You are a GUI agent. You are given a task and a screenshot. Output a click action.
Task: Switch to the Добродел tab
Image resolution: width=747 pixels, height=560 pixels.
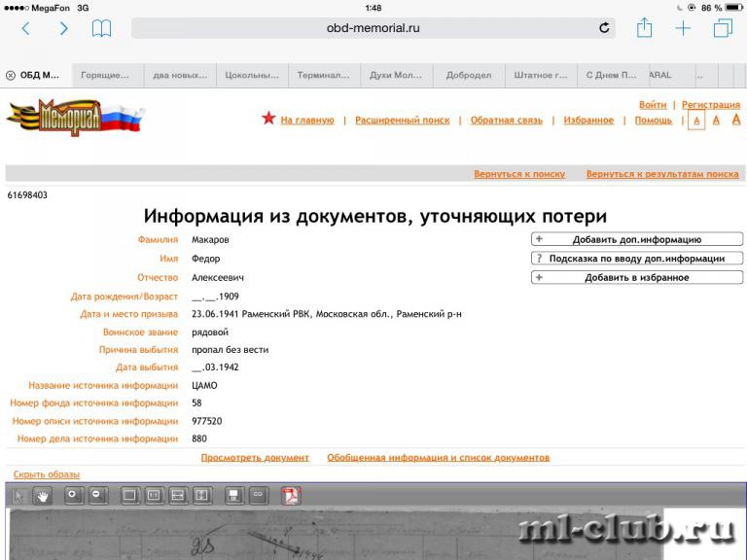click(469, 75)
